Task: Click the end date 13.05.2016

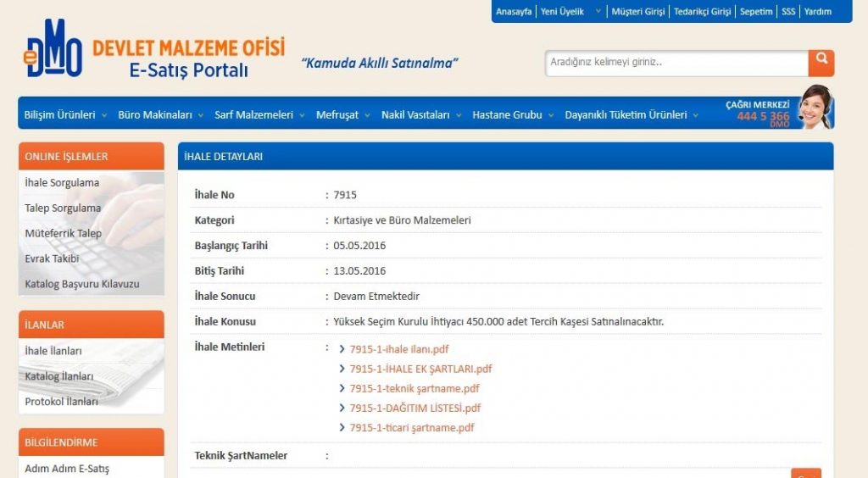Action: tap(359, 271)
